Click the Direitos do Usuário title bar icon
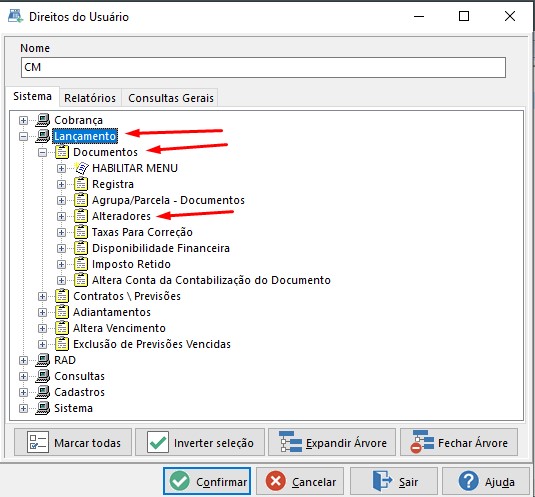 pyautogui.click(x=15, y=16)
